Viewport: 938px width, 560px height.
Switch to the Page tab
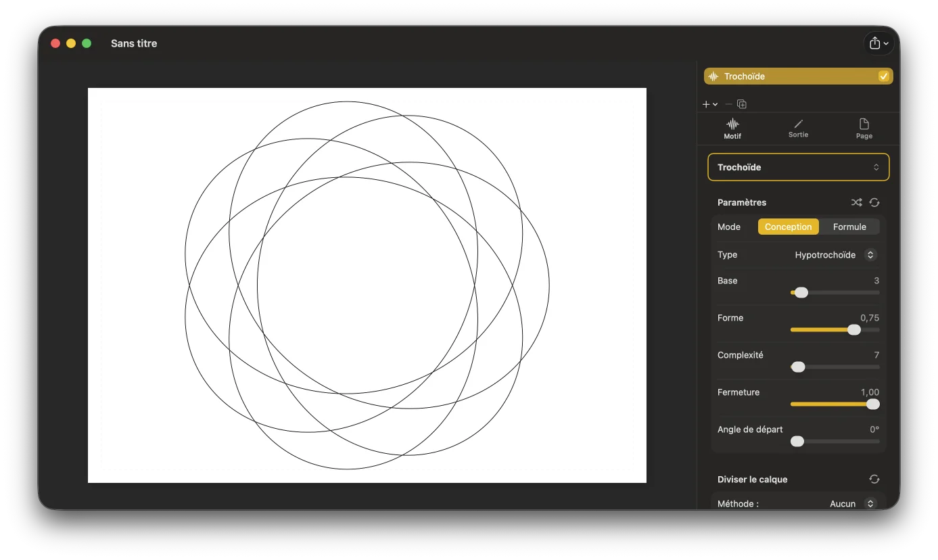click(864, 129)
